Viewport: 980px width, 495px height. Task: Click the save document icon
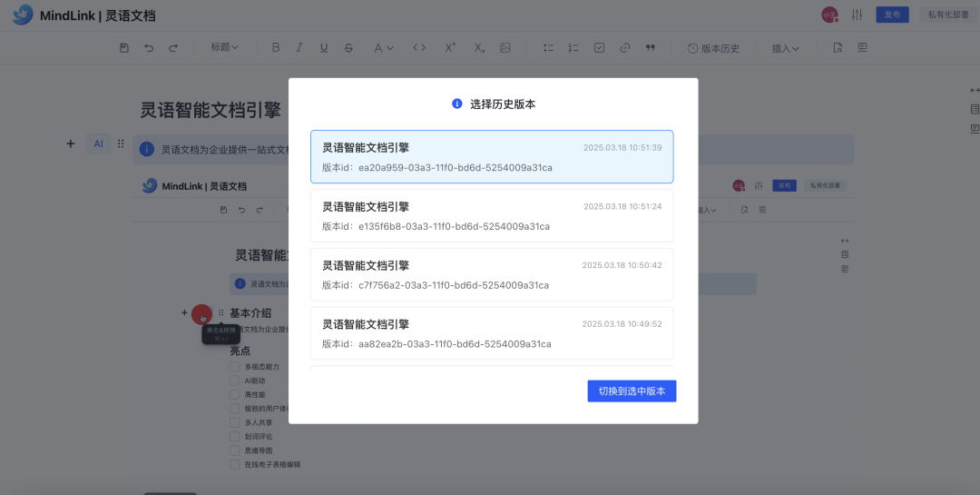123,47
